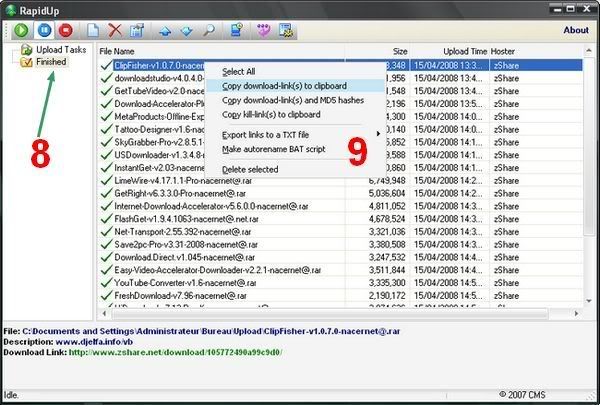The width and height of the screenshot is (600, 405).
Task: Open search with the magnifier icon
Action: [x=209, y=30]
